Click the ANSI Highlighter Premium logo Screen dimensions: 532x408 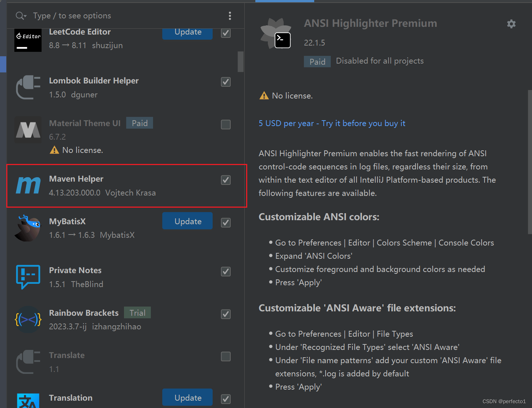(x=276, y=34)
